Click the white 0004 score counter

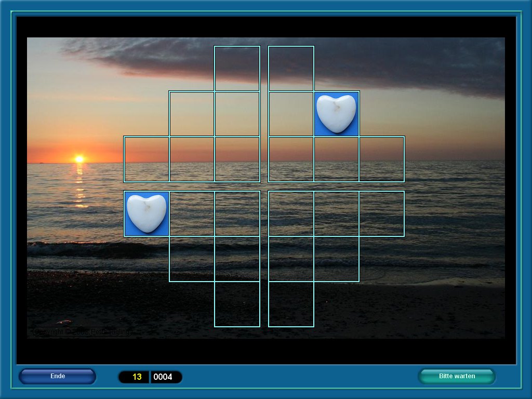163,377
